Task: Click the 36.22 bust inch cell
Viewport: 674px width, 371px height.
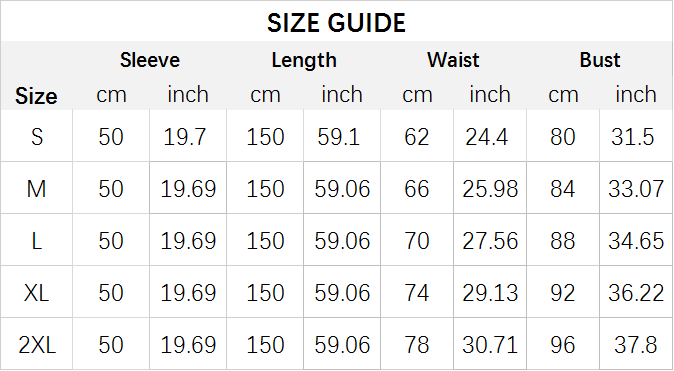Action: coord(636,293)
